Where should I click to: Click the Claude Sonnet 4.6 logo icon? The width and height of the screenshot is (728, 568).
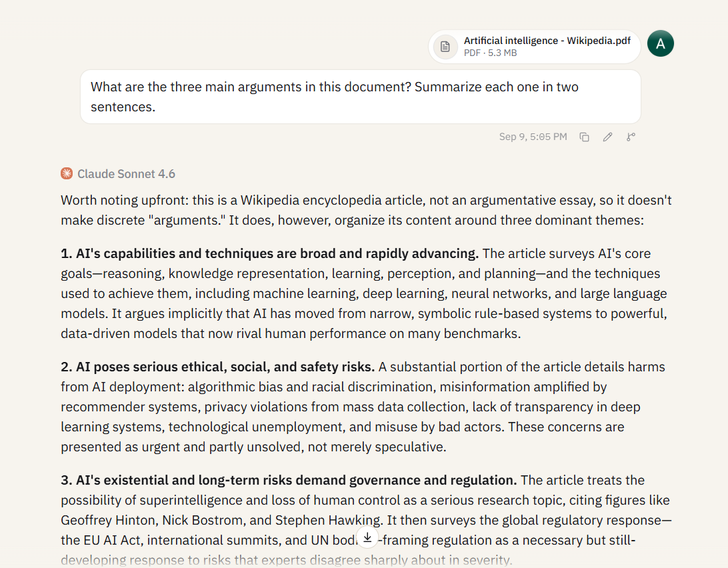[x=67, y=173]
